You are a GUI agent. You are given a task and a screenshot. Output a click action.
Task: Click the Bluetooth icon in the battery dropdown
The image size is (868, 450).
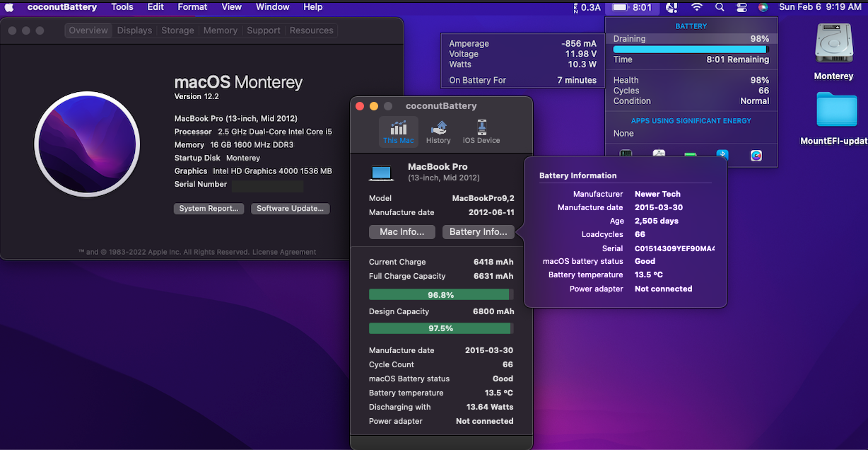pos(722,155)
